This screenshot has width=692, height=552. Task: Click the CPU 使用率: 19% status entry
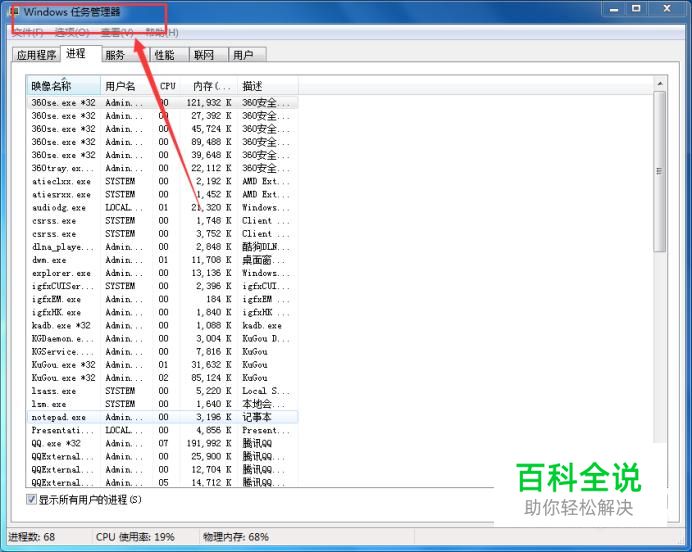tap(135, 537)
